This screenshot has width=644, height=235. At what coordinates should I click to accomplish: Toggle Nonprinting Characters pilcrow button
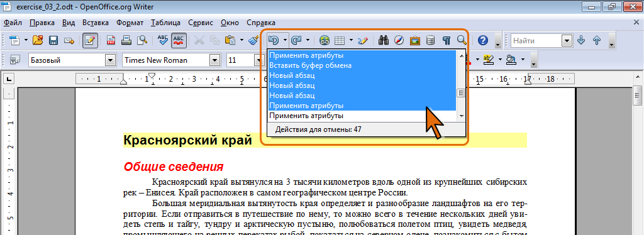point(447,40)
